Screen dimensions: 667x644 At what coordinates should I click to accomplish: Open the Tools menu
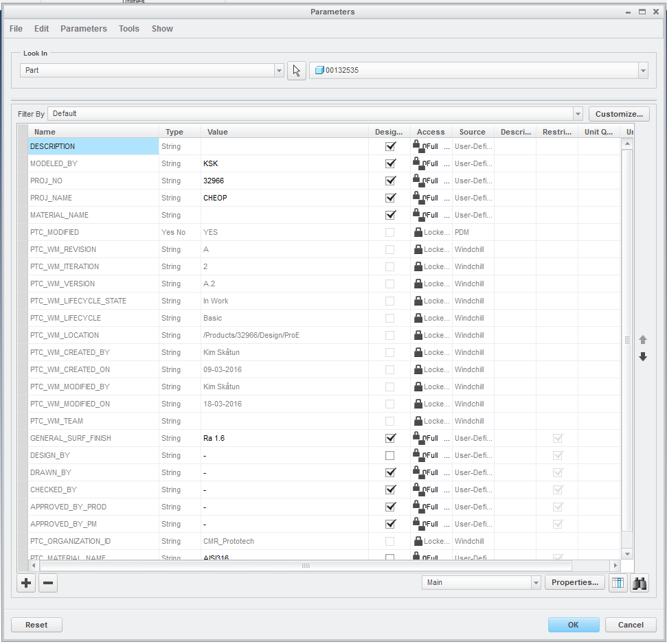click(x=129, y=28)
